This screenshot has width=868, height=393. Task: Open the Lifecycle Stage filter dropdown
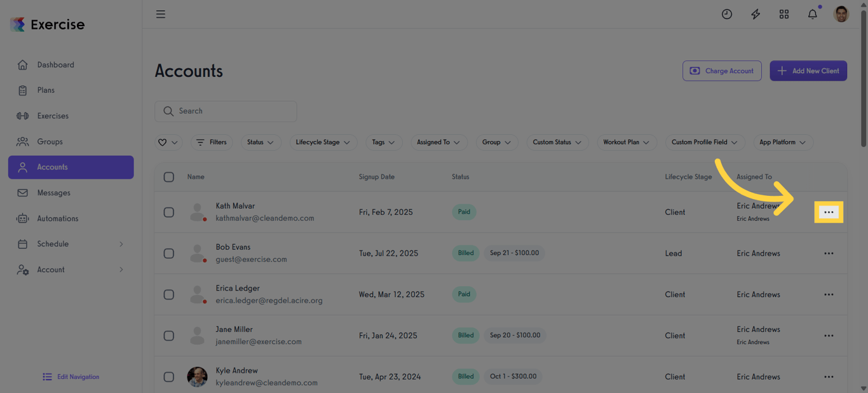(x=323, y=142)
